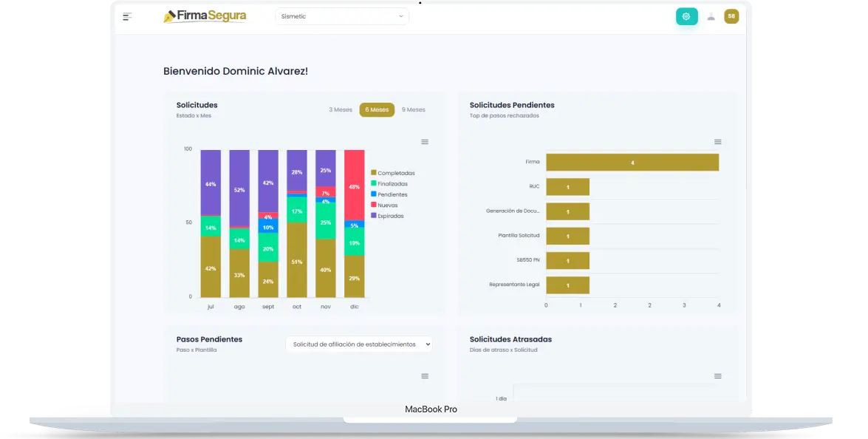Click the red 48% segment in dic bar

(x=355, y=186)
